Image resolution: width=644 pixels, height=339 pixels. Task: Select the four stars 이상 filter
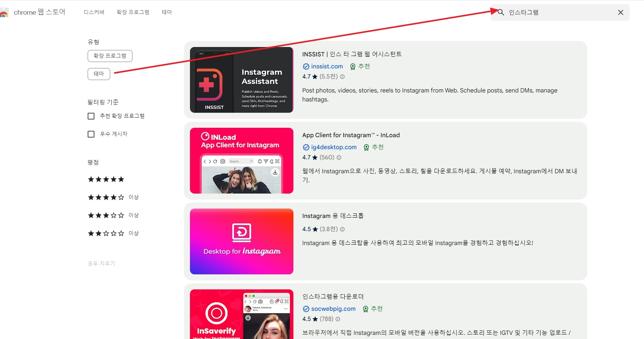(x=113, y=197)
